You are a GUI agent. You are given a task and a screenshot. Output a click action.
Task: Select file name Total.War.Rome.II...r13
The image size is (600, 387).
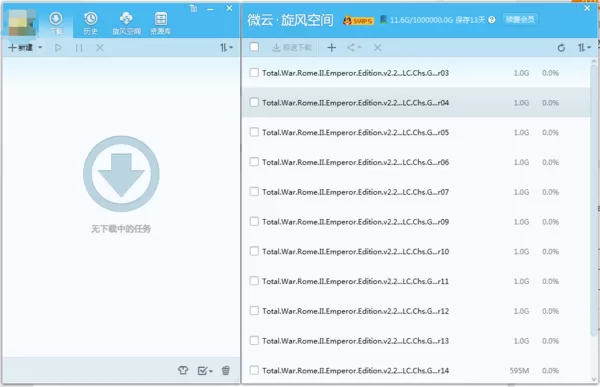point(355,341)
